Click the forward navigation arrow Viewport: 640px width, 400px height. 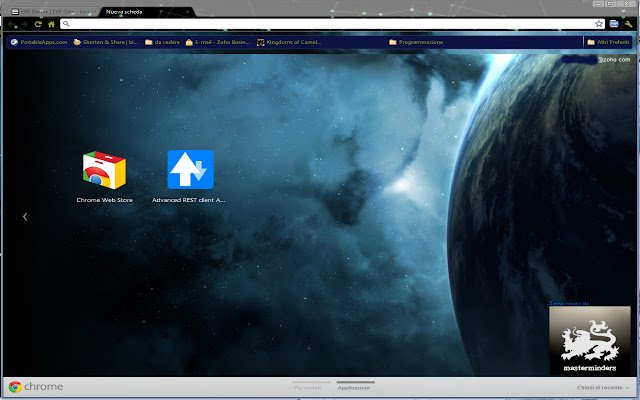click(x=24, y=24)
